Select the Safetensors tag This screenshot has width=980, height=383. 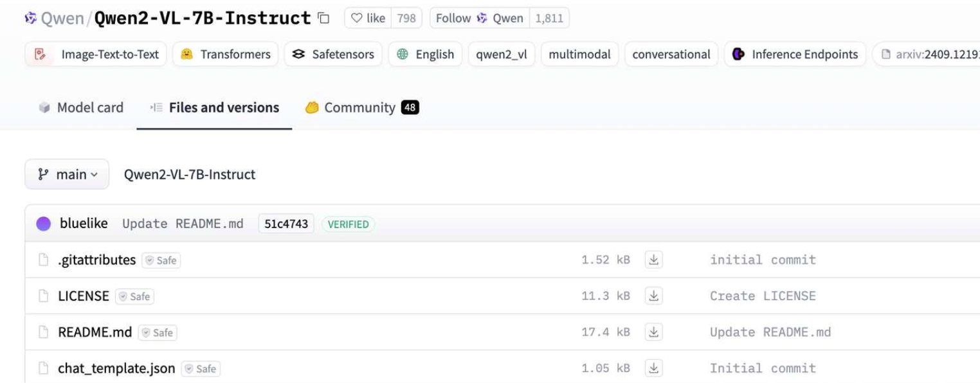pyautogui.click(x=333, y=55)
